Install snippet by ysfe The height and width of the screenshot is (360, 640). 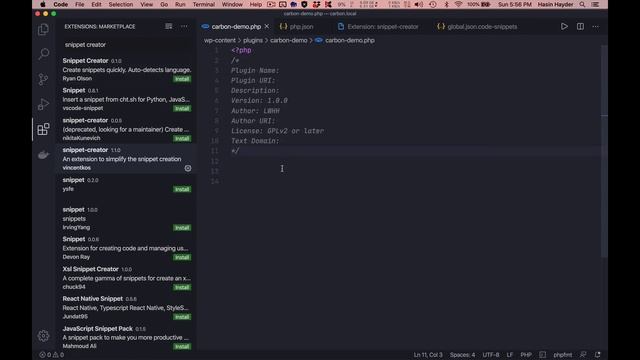[182, 189]
